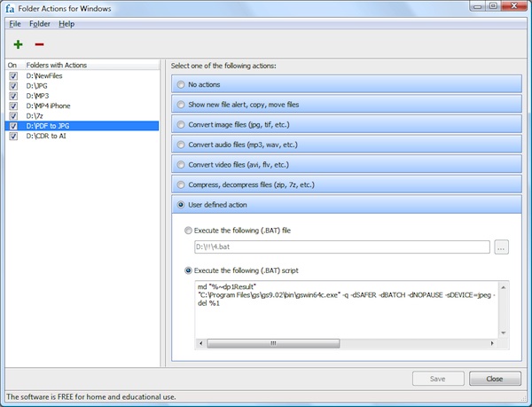Select the D:\MP3 folder row
This screenshot has height=407, width=532.
point(82,96)
